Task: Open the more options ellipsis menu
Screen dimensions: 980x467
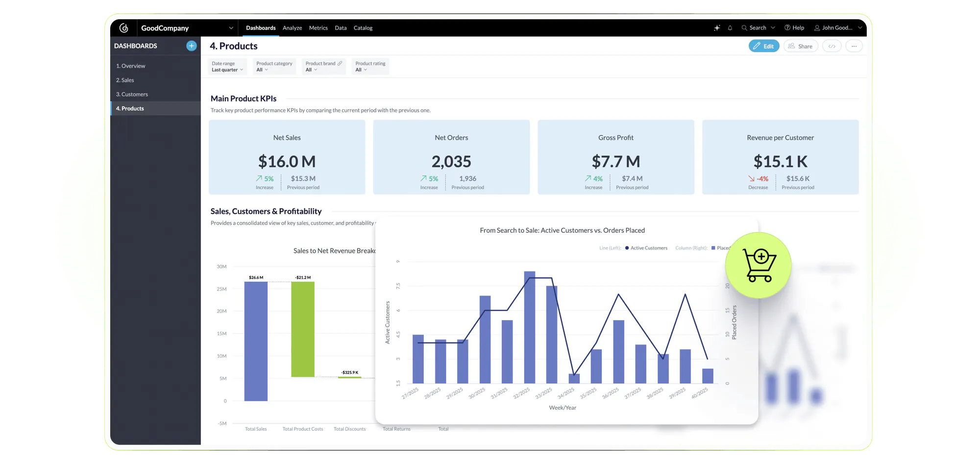Action: [854, 46]
